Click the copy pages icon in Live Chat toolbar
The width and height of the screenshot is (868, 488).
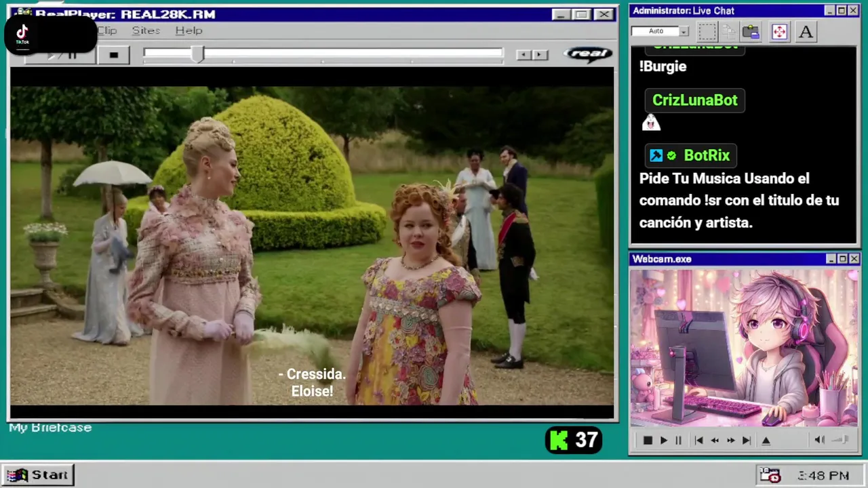729,31
